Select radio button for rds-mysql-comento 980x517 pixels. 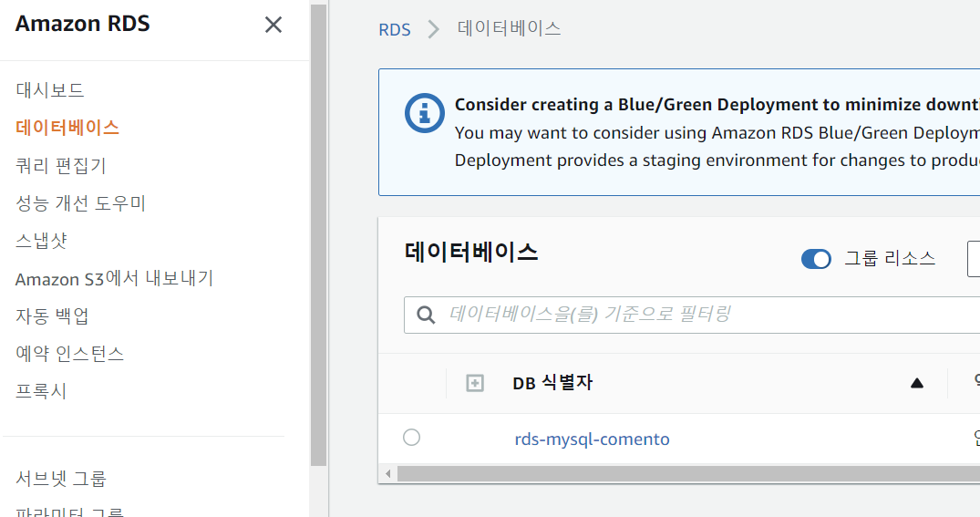click(411, 438)
